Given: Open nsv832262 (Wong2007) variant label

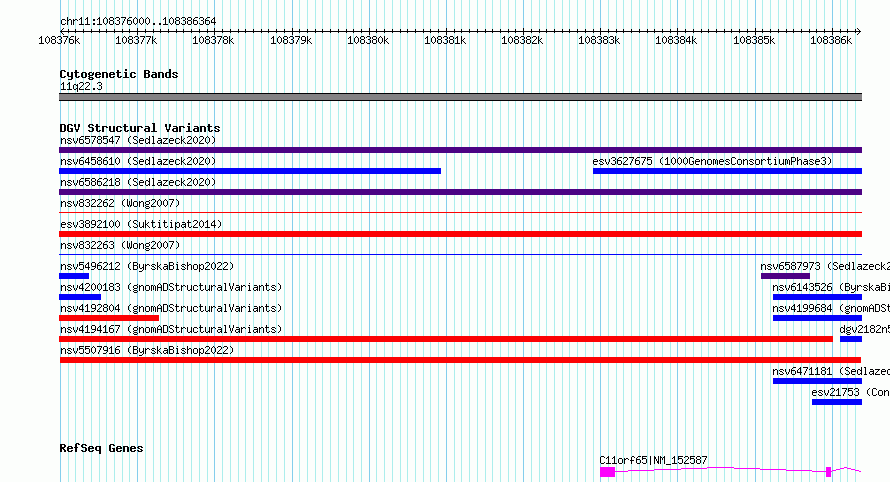Looking at the screenshot, I should (x=120, y=203).
